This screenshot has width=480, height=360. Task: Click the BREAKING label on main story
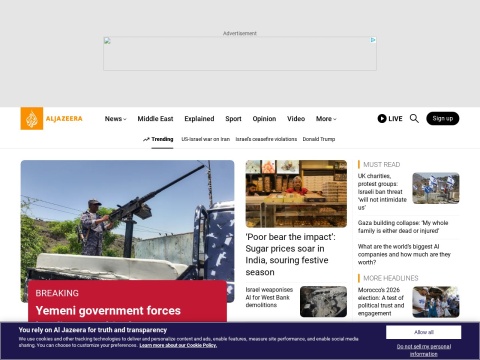click(x=57, y=293)
